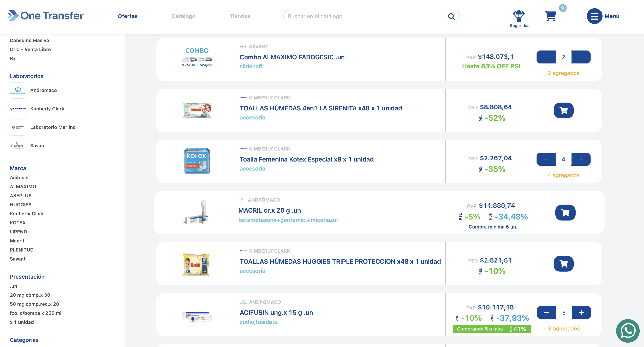Filter by Acifusin brand
This screenshot has height=347, width=644.
pos(19,177)
